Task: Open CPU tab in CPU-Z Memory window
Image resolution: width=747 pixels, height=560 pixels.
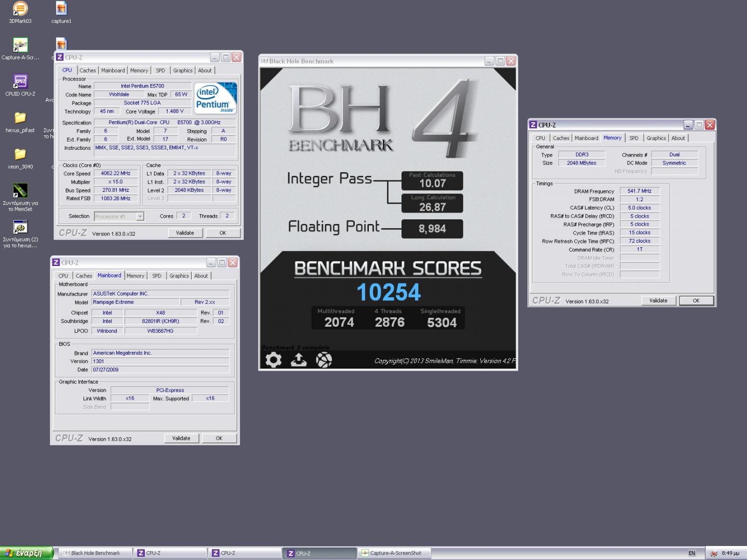Action: (541, 138)
